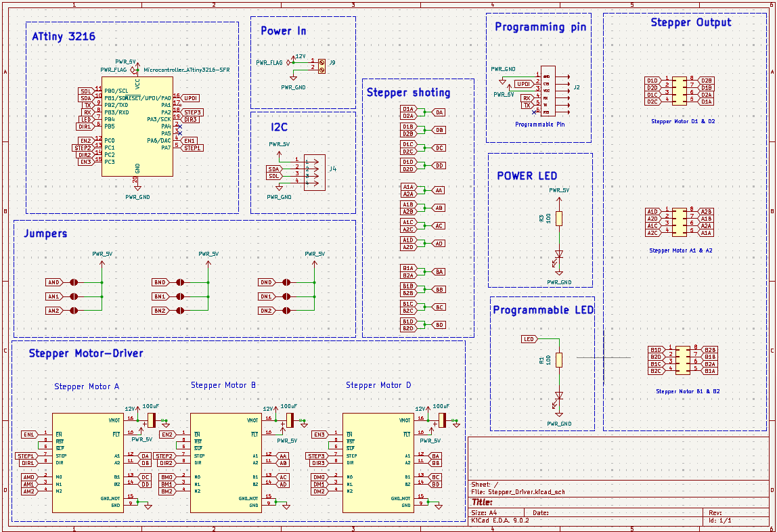This screenshot has height=532, width=777.
Task: Click the Title: field in title block
Action: click(482, 502)
